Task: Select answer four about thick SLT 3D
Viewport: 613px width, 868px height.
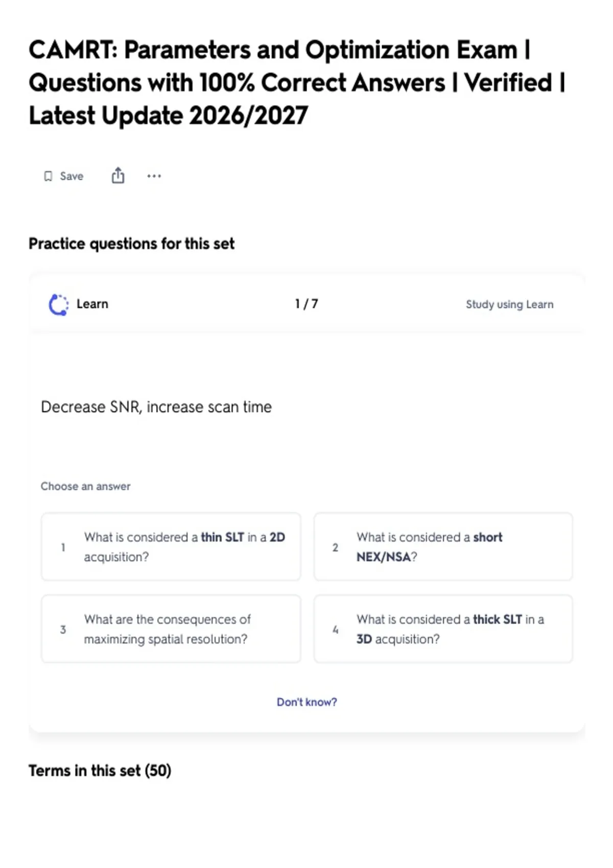Action: tap(443, 629)
